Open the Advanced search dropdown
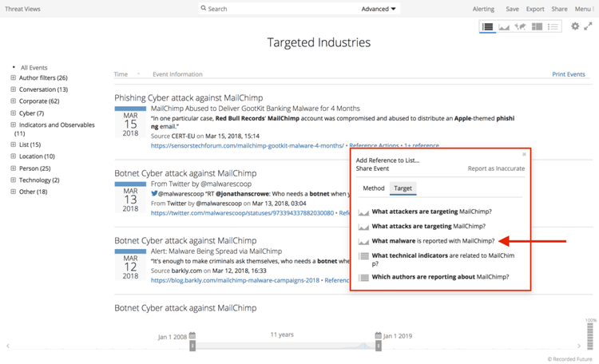599x364 pixels. [x=379, y=9]
